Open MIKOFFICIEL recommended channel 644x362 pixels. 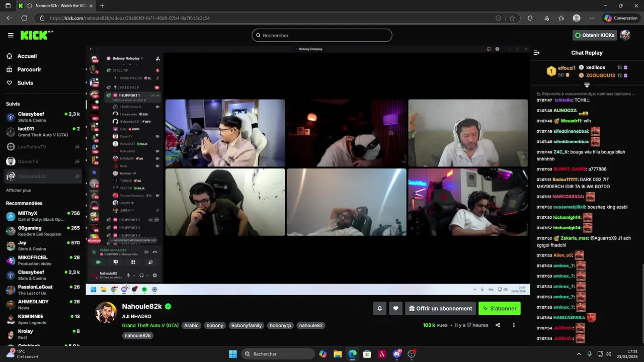43,260
